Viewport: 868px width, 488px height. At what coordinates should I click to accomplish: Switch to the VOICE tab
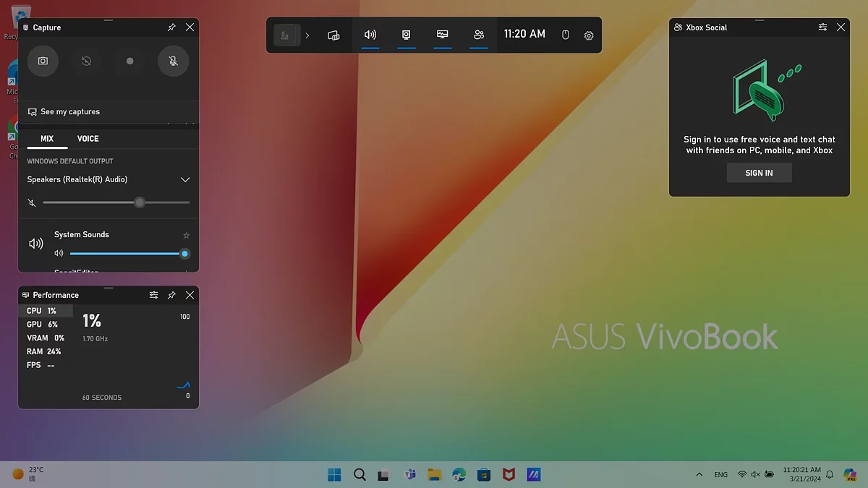[88, 139]
